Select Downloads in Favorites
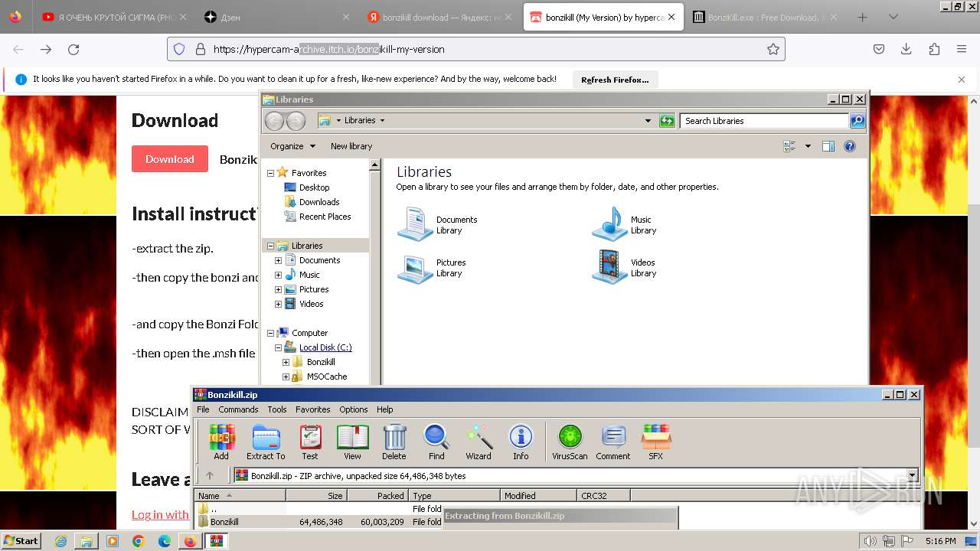Image resolution: width=980 pixels, height=551 pixels. point(319,202)
